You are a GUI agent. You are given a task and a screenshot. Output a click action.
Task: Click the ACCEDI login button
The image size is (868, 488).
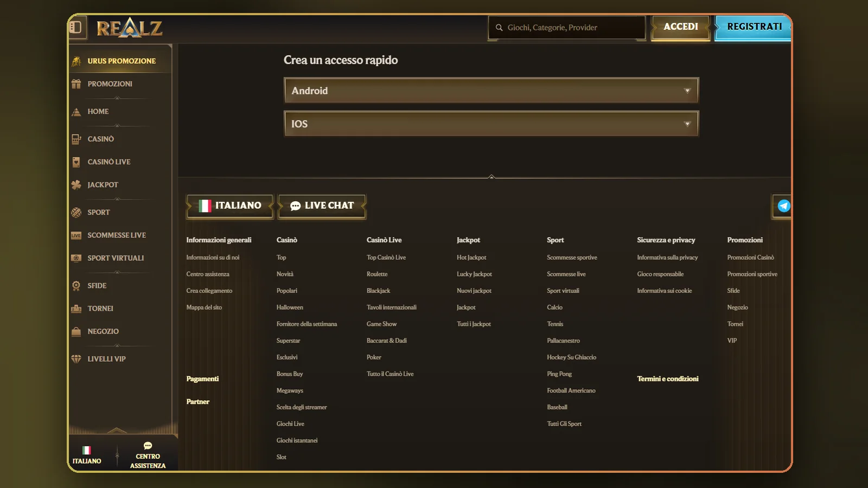[681, 27]
